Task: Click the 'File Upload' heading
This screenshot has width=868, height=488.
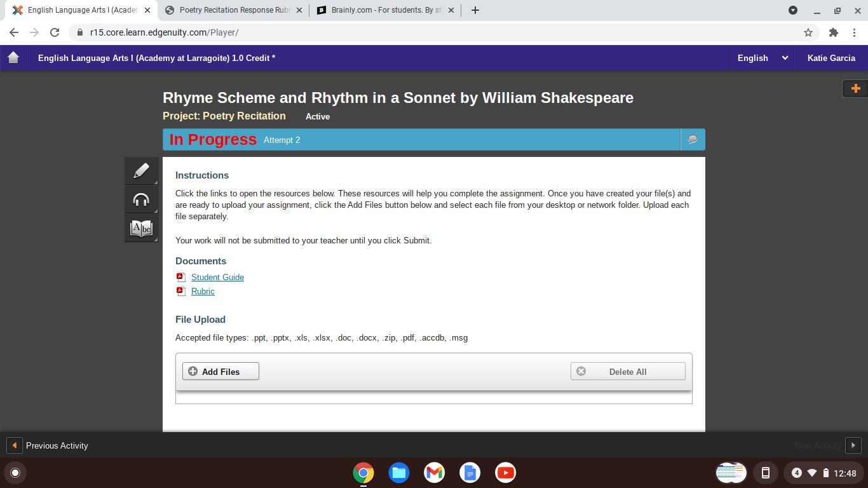Action: (200, 320)
